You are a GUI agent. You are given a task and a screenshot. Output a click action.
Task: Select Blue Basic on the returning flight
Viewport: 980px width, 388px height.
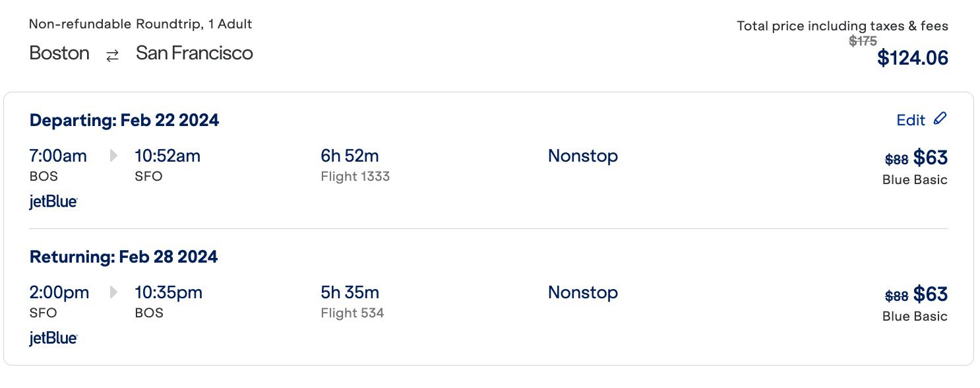915,315
